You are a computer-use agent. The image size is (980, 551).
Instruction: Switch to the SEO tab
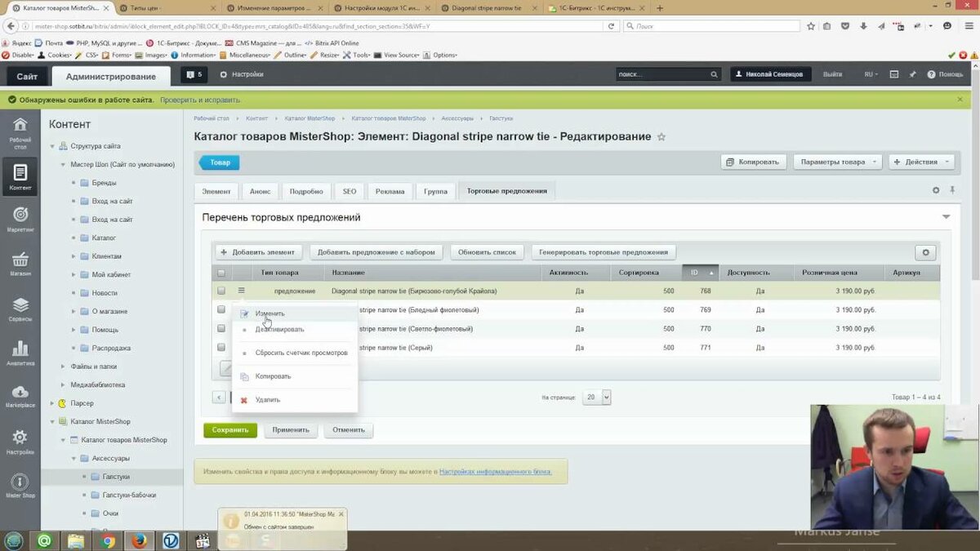[350, 191]
